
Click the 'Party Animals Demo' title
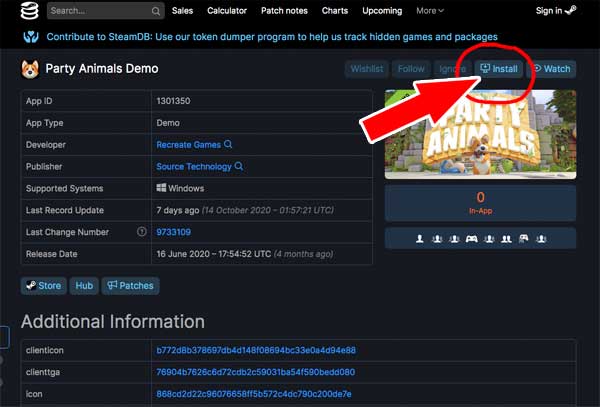102,69
